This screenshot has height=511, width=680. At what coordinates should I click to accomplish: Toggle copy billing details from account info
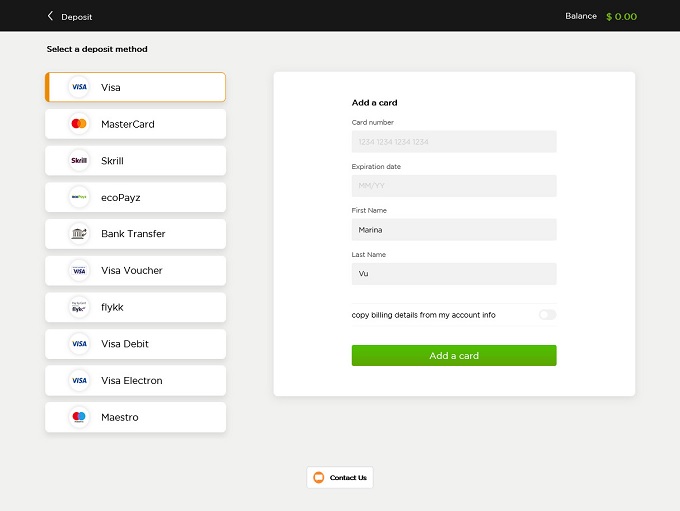click(x=547, y=315)
